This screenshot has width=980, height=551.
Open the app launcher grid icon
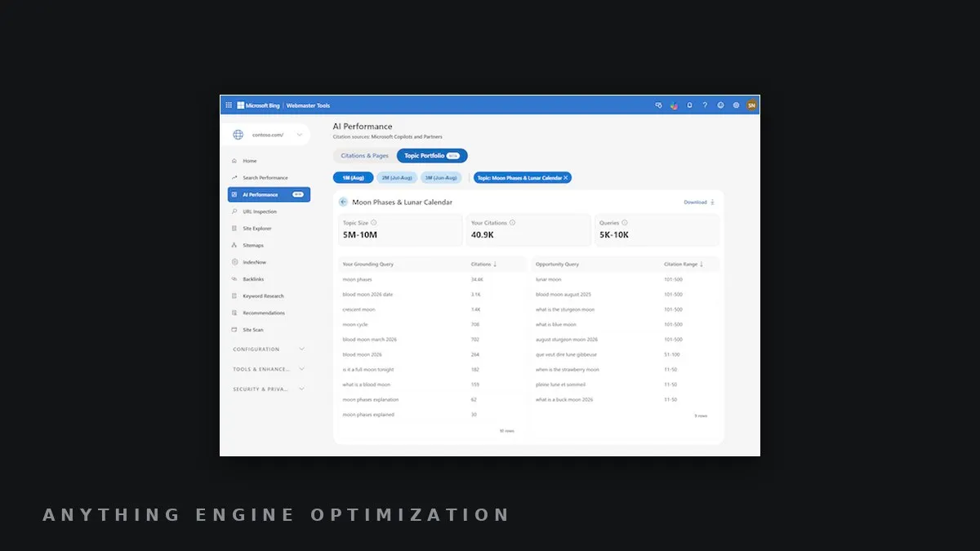tap(229, 105)
